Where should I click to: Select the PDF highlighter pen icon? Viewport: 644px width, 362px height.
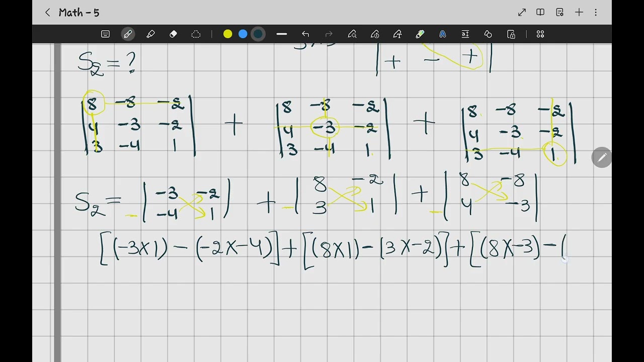(420, 34)
